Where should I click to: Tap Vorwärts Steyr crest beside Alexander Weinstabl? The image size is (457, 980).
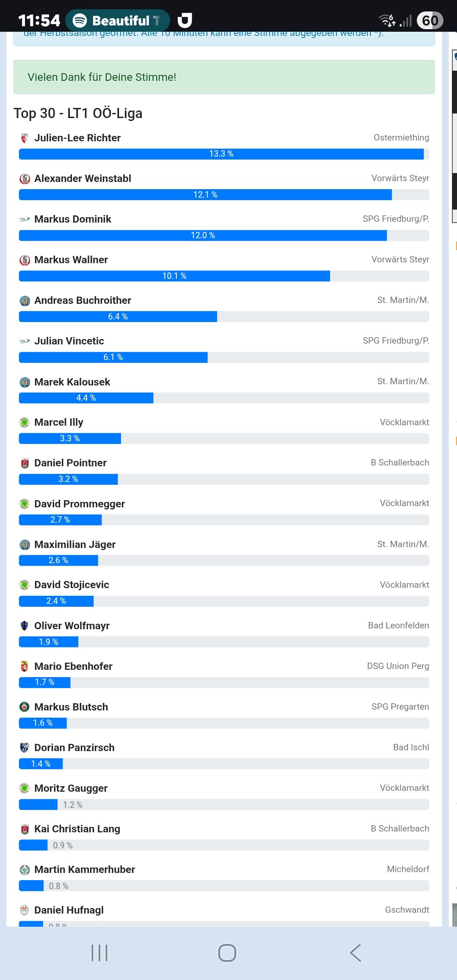tap(25, 179)
